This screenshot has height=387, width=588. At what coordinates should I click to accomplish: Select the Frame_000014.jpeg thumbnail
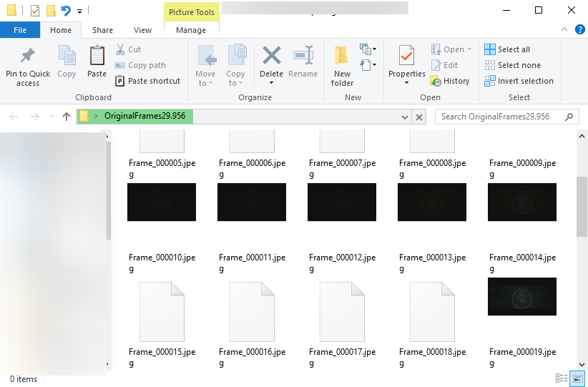point(521,202)
